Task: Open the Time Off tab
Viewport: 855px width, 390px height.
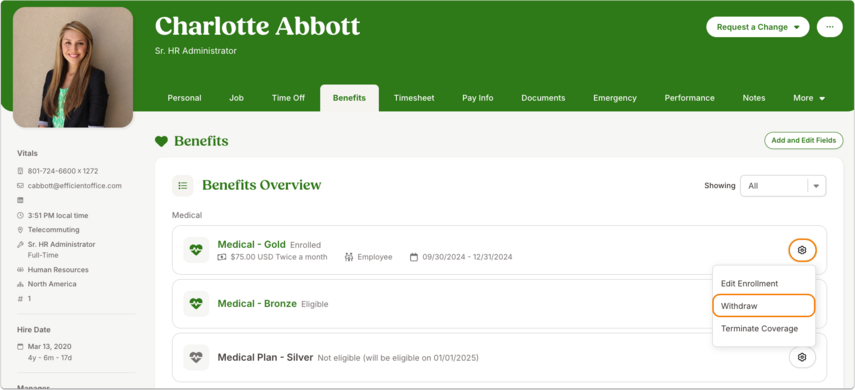Action: (288, 98)
